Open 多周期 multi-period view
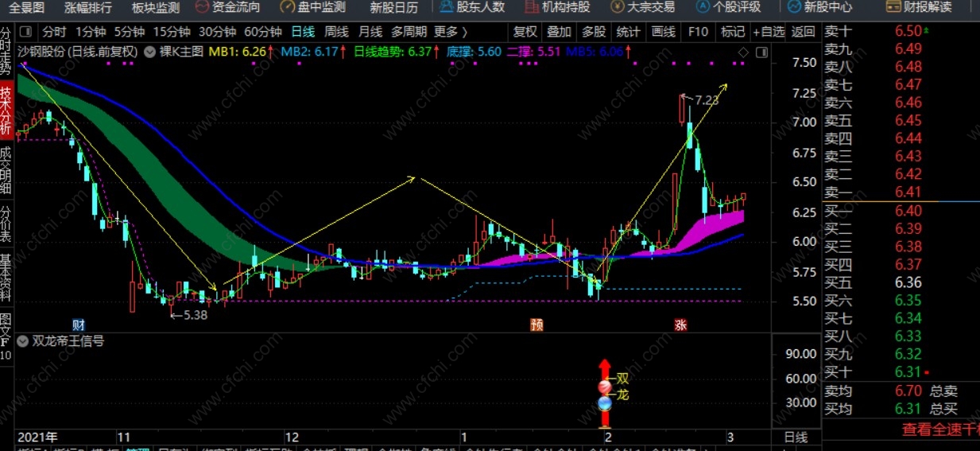The height and width of the screenshot is (451, 980). click(x=410, y=33)
